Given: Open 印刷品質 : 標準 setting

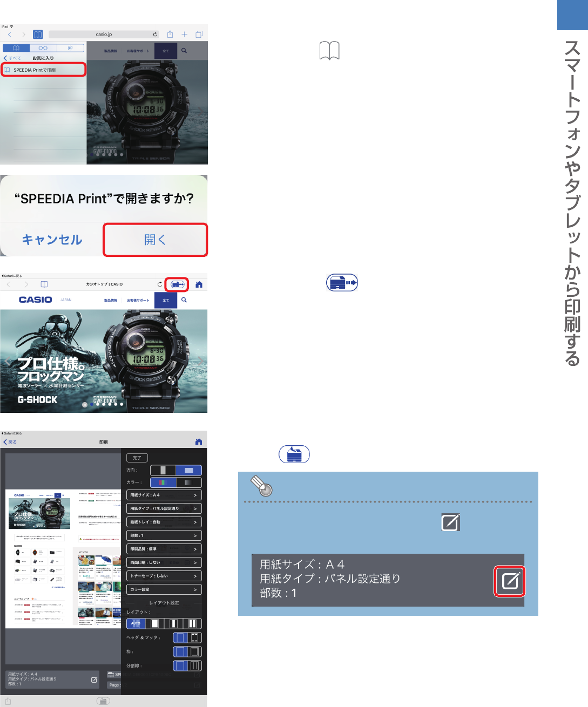Looking at the screenshot, I should coord(164,549).
